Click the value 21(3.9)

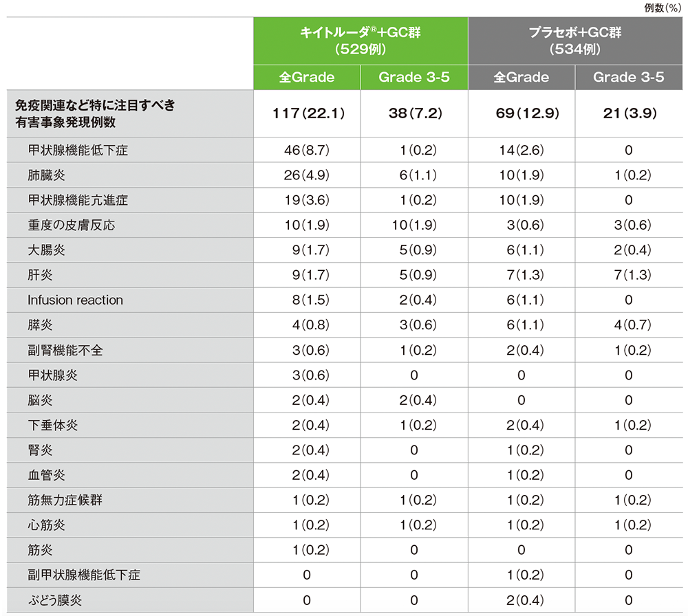[630, 113]
